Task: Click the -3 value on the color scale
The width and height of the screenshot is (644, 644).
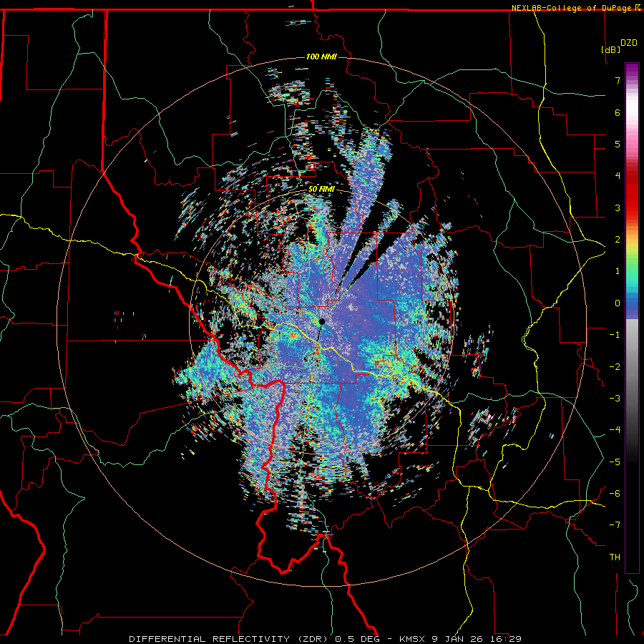Action: click(615, 399)
